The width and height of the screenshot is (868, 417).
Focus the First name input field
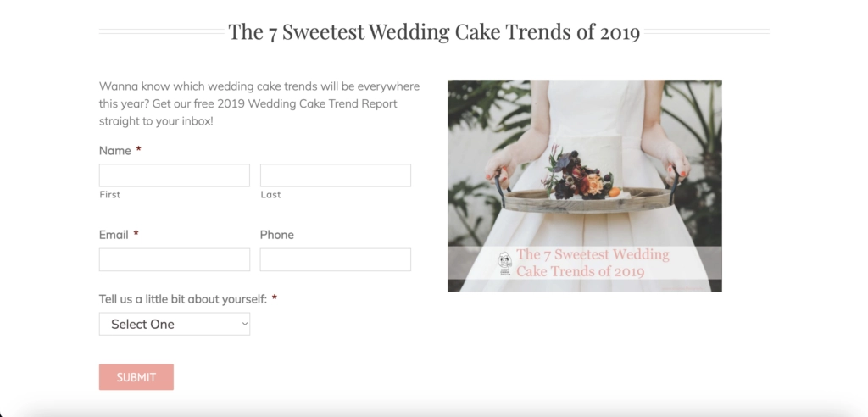point(174,175)
